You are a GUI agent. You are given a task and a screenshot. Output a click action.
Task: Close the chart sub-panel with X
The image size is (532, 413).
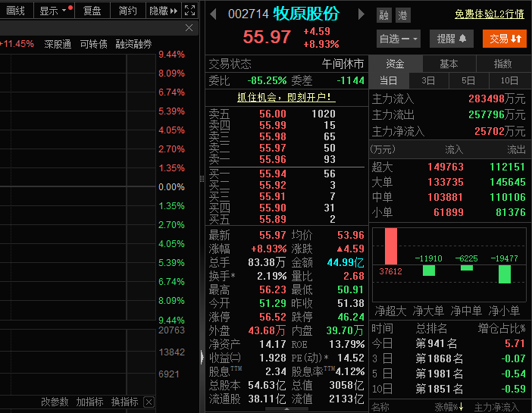click(x=189, y=28)
